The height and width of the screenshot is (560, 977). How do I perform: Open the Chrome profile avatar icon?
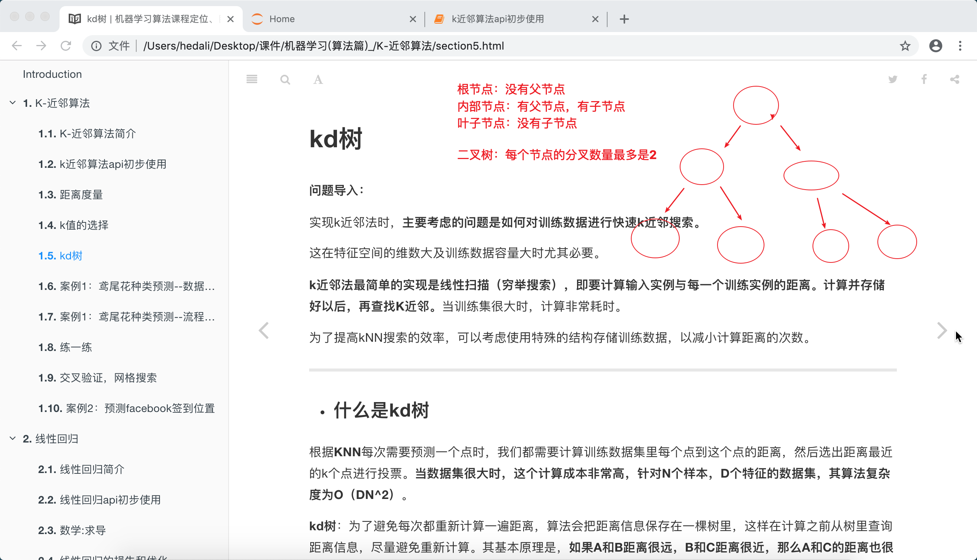click(935, 46)
